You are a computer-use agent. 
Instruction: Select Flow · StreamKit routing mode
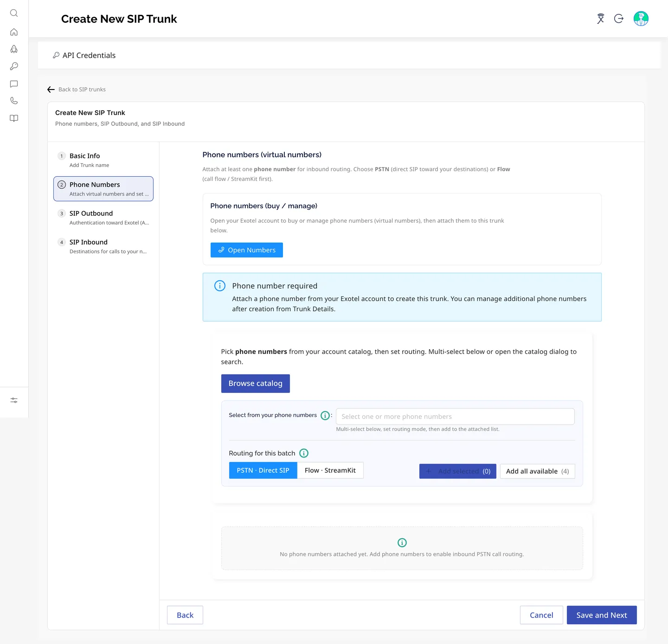click(x=330, y=470)
